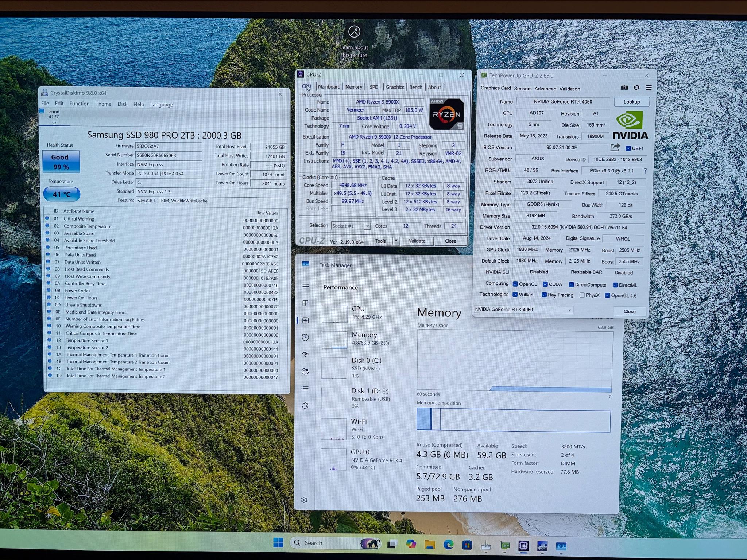
Task: Open Services page in Task Manager sidebar
Action: coord(305,406)
